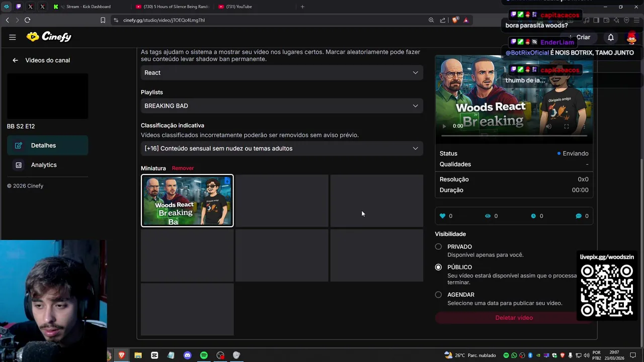The image size is (644, 362).
Task: Open the BREAKING BAD playlists dropdown
Action: [282, 106]
